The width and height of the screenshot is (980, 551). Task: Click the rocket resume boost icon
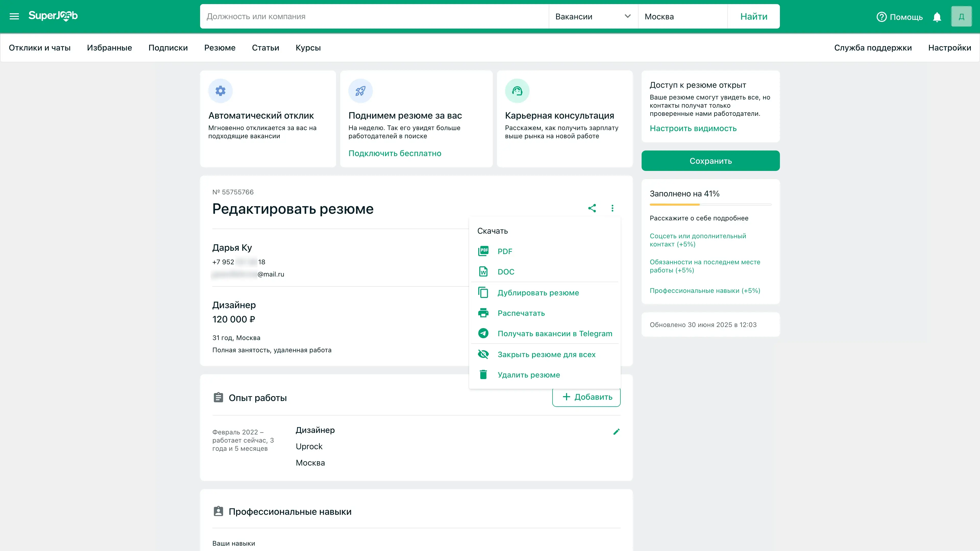(x=360, y=91)
